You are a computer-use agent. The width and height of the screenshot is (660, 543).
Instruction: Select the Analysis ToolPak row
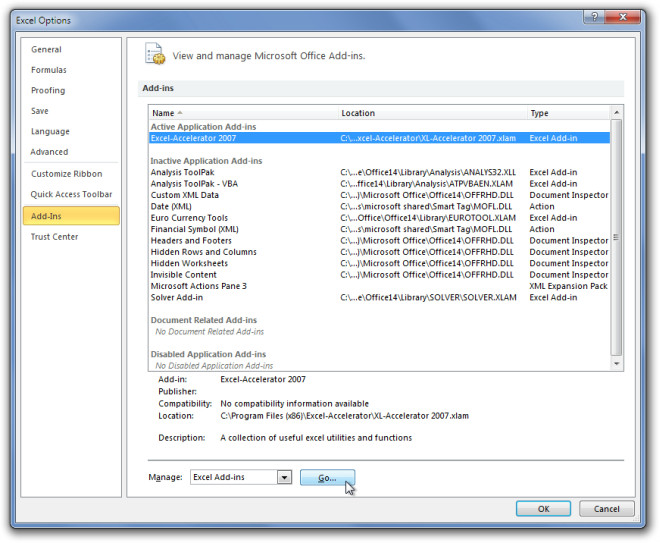(x=379, y=172)
